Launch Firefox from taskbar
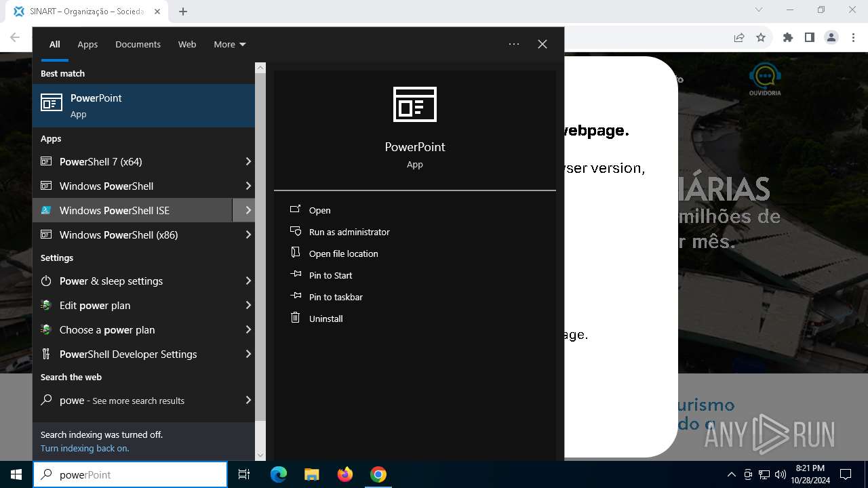This screenshot has height=488, width=868. 345,474
